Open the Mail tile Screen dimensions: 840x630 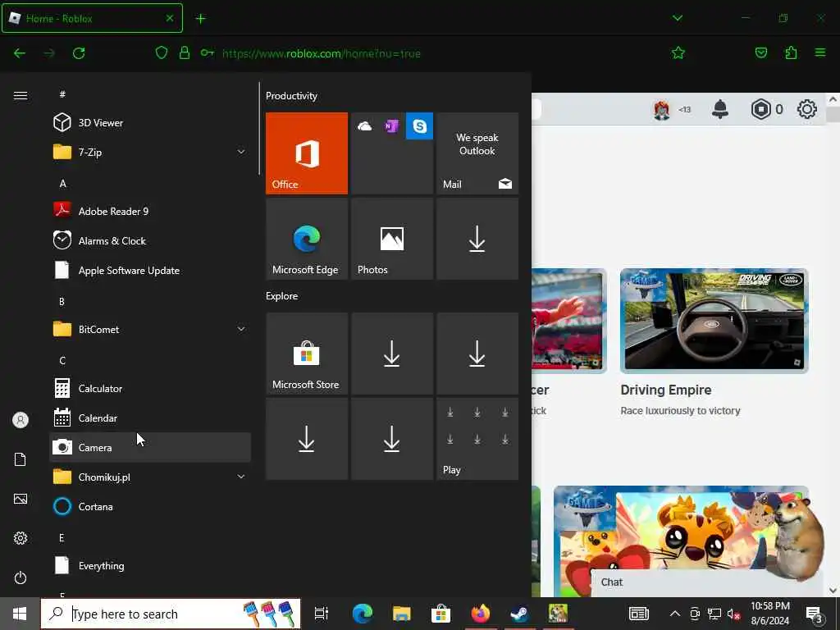point(477,153)
